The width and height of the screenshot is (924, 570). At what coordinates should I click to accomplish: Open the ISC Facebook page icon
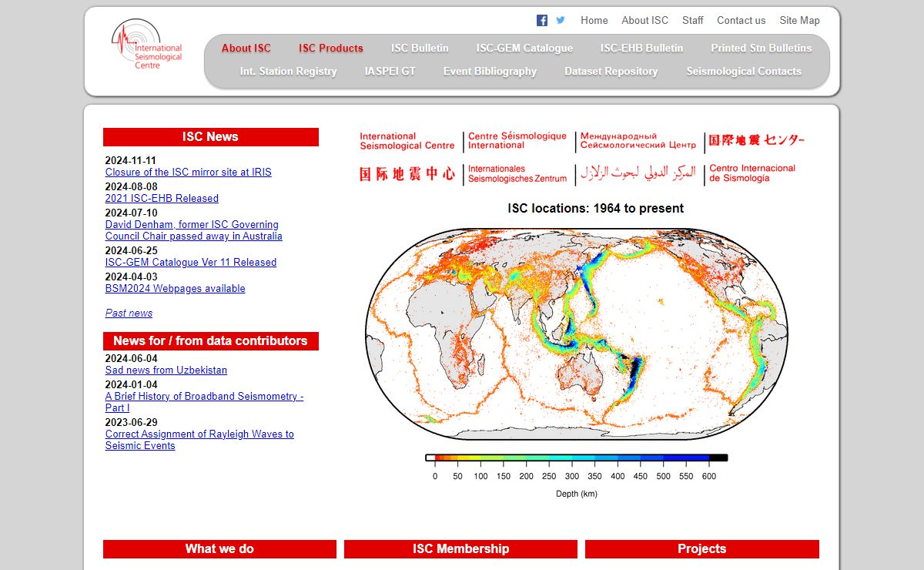click(x=542, y=21)
